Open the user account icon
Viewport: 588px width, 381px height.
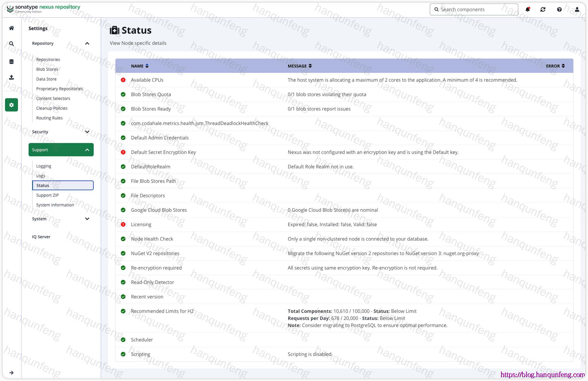click(577, 9)
